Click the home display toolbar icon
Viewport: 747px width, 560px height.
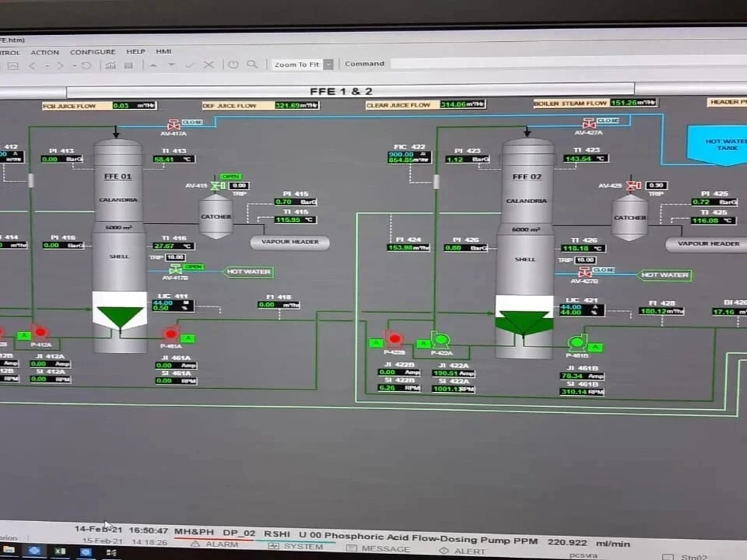[13, 66]
